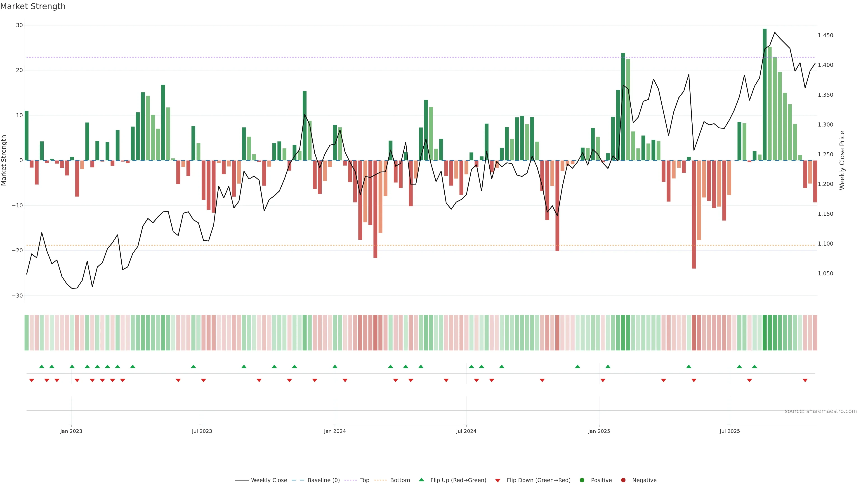This screenshot has width=868, height=488.
Task: Click the source: sharemaestro.com text
Action: pyautogui.click(x=821, y=411)
